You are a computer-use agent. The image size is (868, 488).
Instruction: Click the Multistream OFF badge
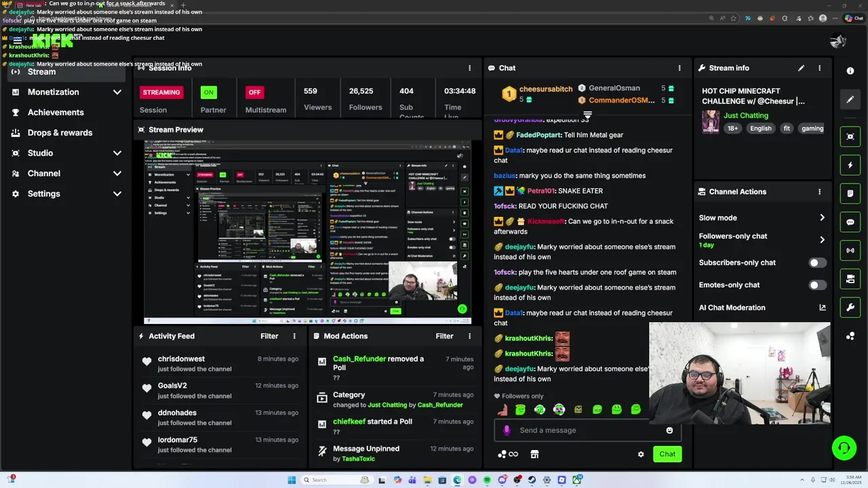point(254,92)
